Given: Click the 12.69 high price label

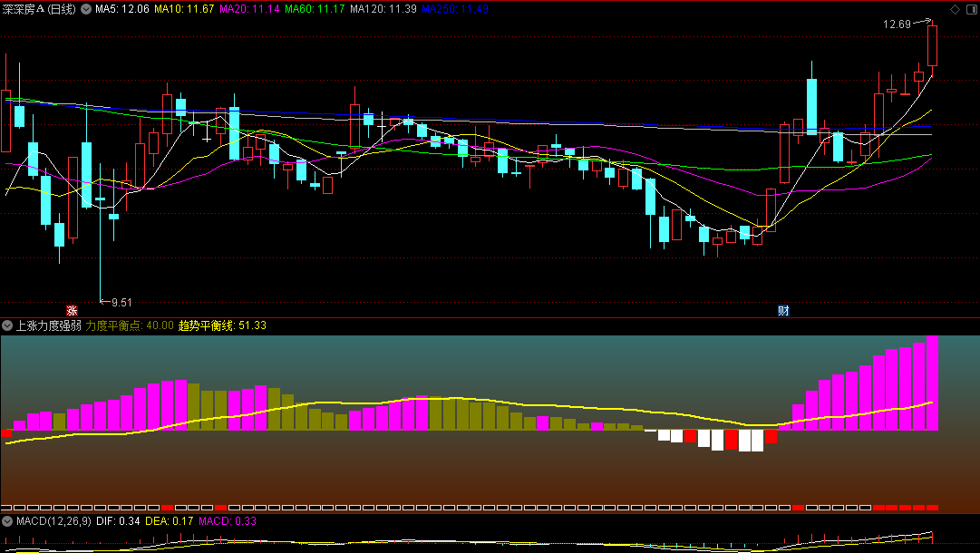Looking at the screenshot, I should [897, 24].
